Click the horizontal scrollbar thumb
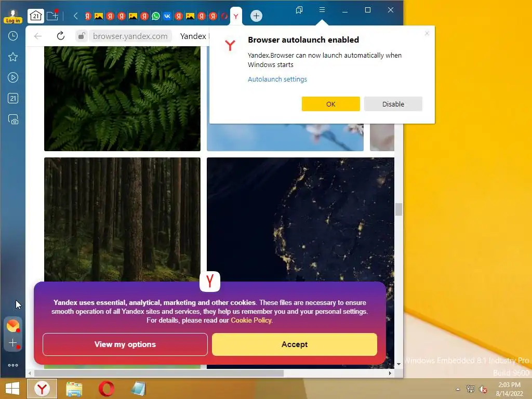Viewport: 532px width, 399px height. [x=159, y=373]
